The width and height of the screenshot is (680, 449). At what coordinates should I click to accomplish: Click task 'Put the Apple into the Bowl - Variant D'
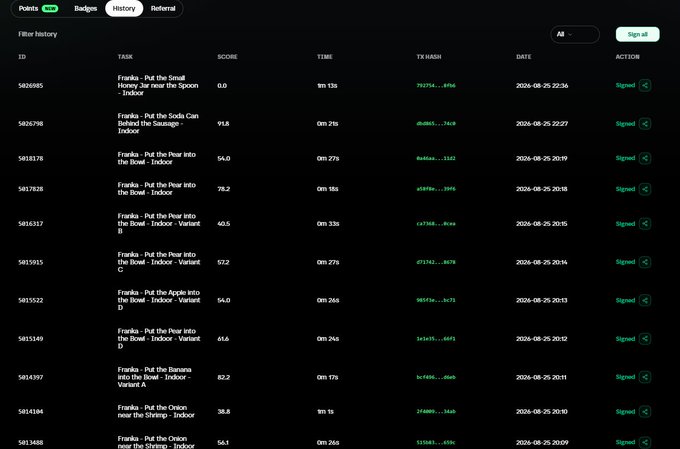159,300
